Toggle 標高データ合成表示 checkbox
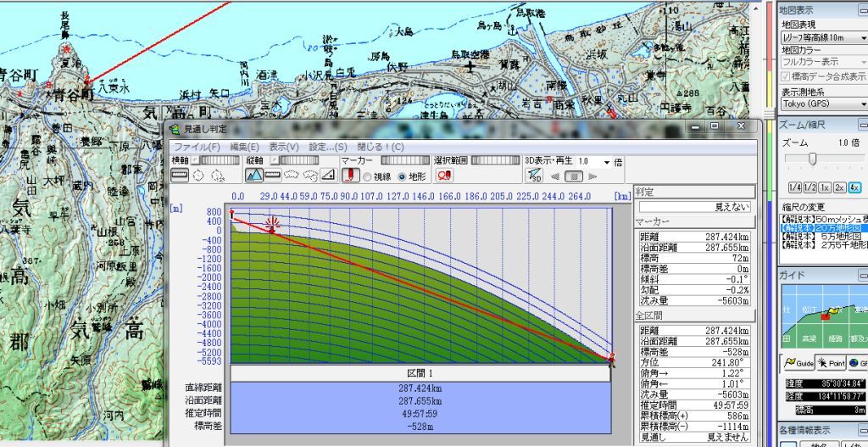 tap(786, 76)
